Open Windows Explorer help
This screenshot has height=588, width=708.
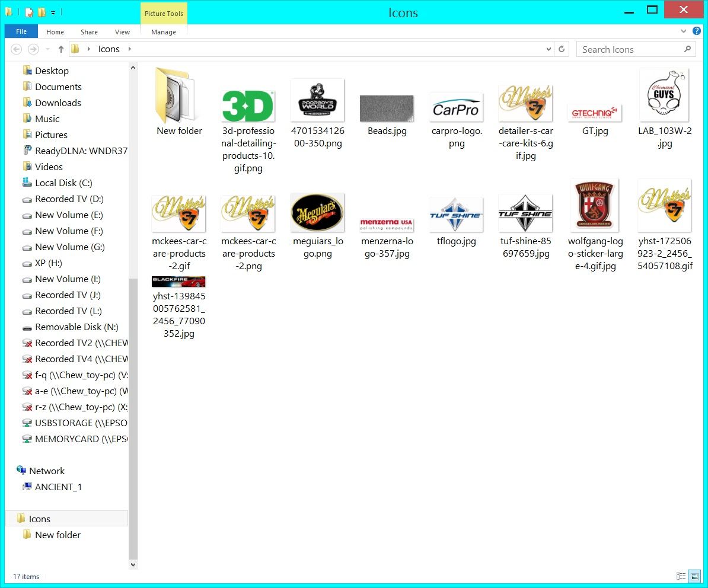[x=697, y=31]
